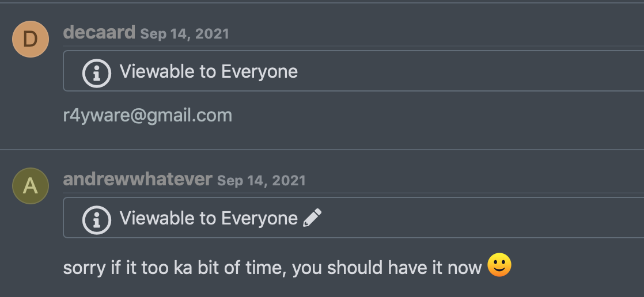Click the info icon in decaard's post

pyautogui.click(x=97, y=74)
